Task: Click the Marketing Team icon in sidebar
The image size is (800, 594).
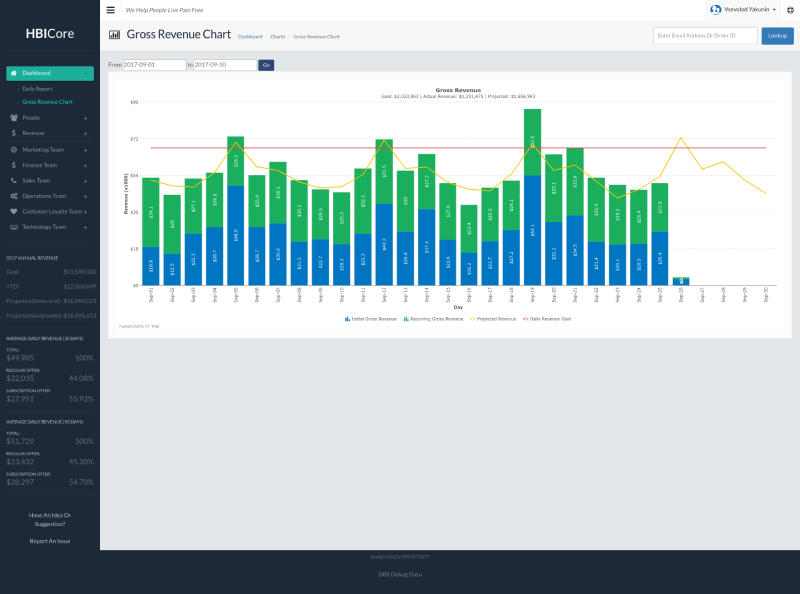Action: (13, 149)
